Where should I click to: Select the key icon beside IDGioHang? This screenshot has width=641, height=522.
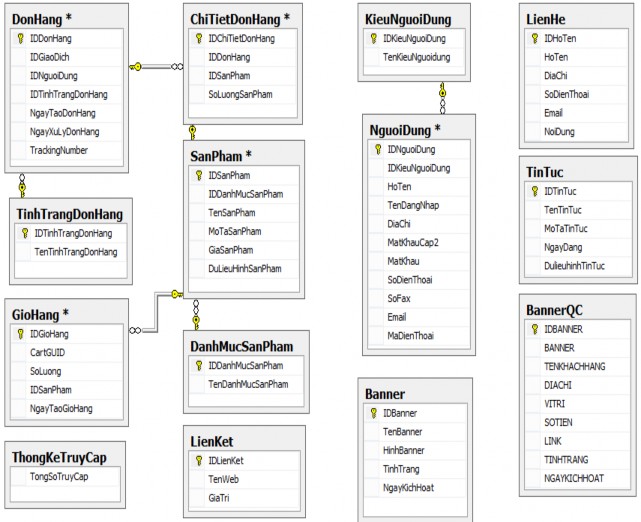[19, 334]
